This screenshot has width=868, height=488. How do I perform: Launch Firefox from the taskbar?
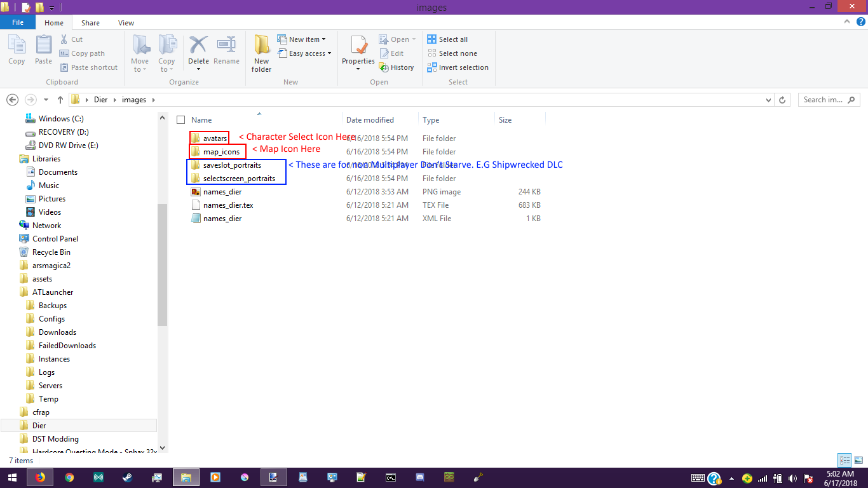[41, 477]
